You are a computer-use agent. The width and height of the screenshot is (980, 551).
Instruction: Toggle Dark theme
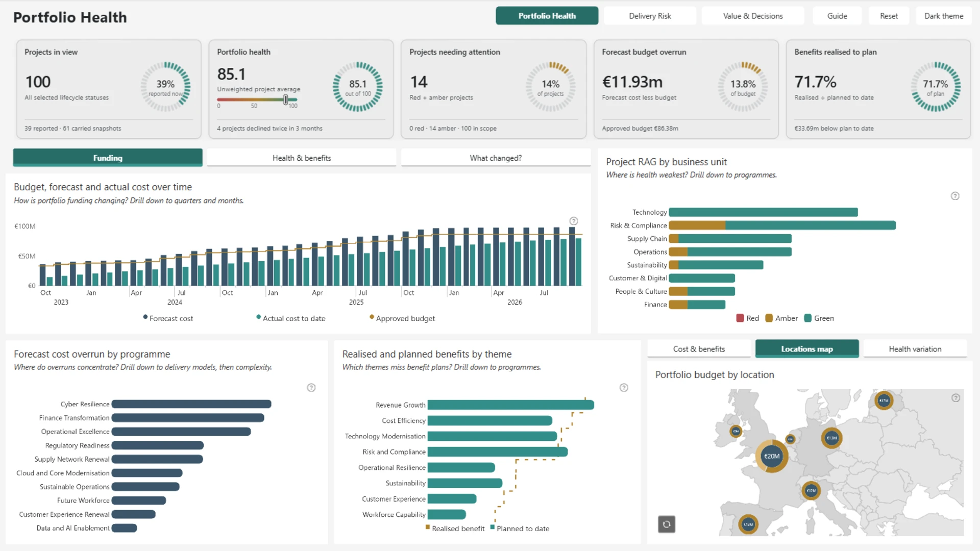tap(944, 16)
